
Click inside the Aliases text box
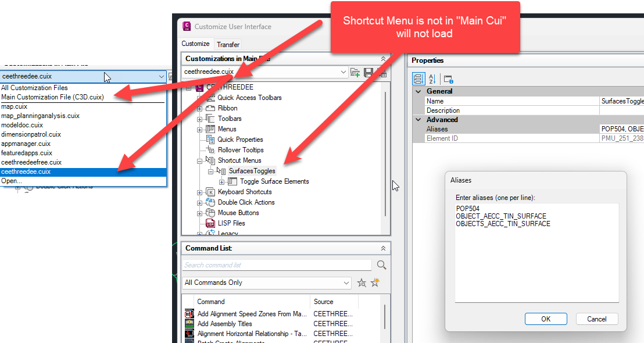pos(537,253)
